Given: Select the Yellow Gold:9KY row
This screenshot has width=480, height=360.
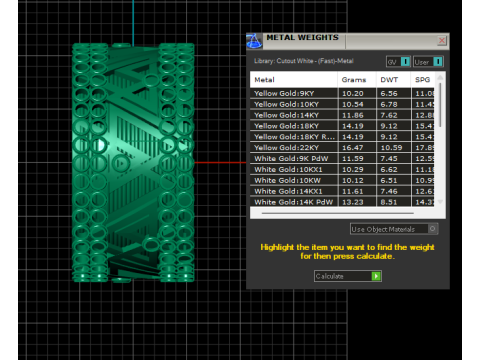Looking at the screenshot, I should click(342, 93).
